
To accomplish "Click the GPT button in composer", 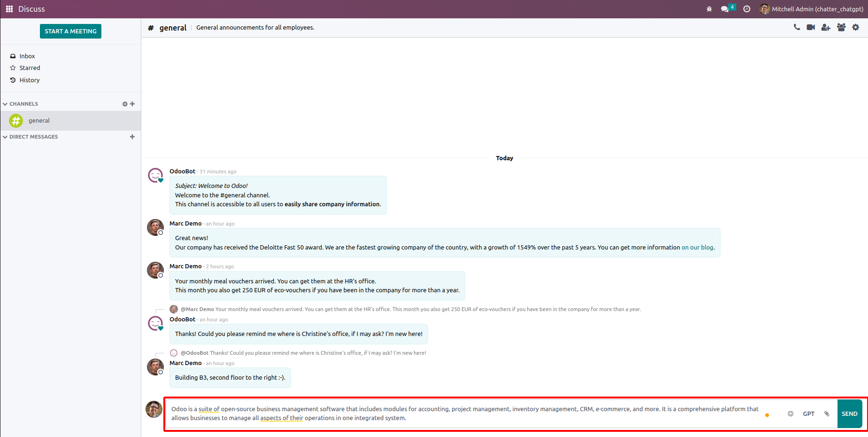I will [808, 414].
